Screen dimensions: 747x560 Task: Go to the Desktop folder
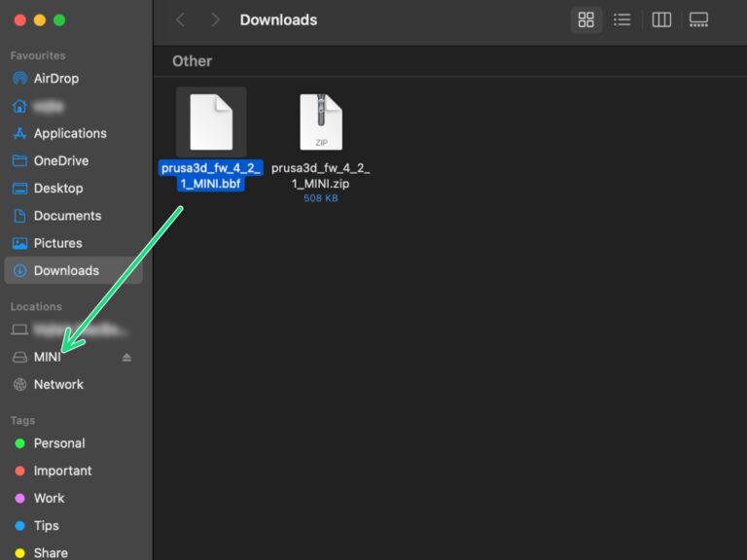pyautogui.click(x=58, y=188)
